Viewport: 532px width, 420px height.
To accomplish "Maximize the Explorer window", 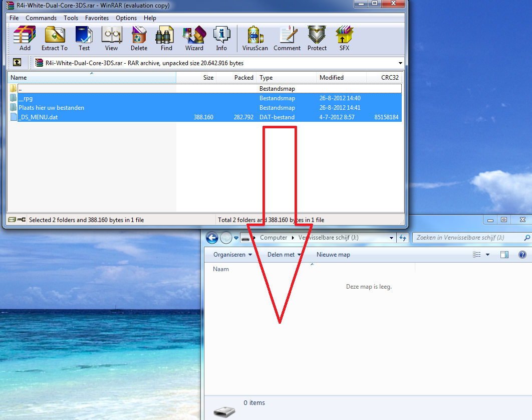I will (x=504, y=220).
